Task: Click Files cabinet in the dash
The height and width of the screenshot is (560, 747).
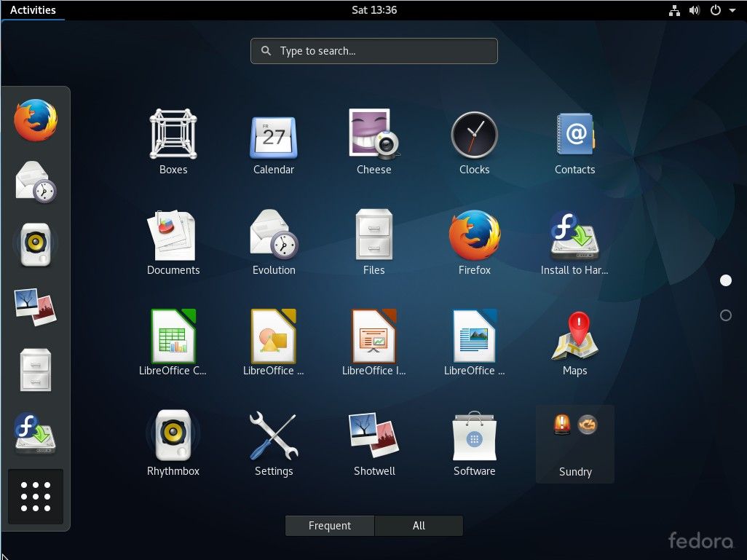Action: point(36,370)
